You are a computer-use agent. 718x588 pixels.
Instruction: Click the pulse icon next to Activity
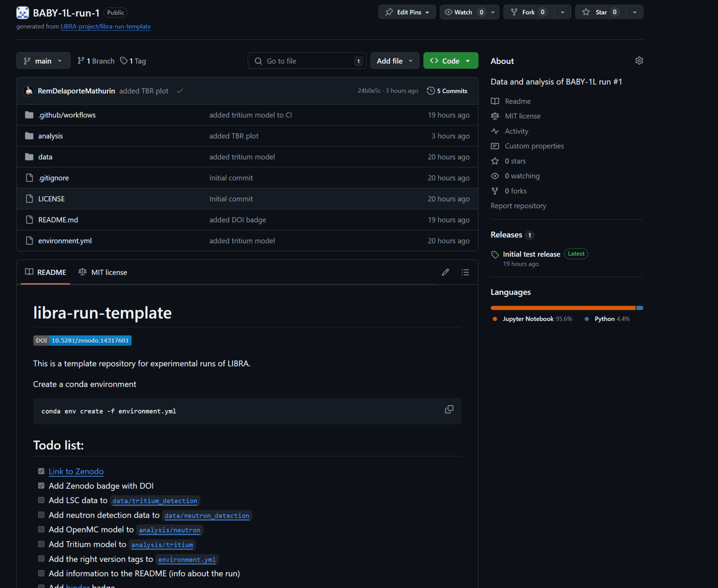click(x=495, y=131)
